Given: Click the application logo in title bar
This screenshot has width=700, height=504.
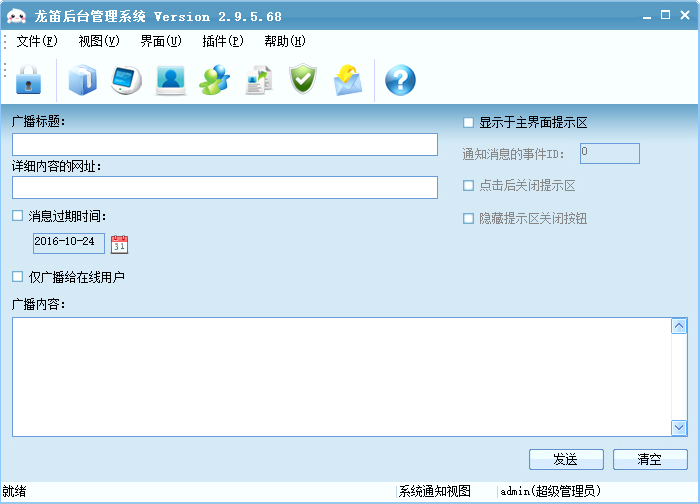Looking at the screenshot, I should tap(17, 17).
